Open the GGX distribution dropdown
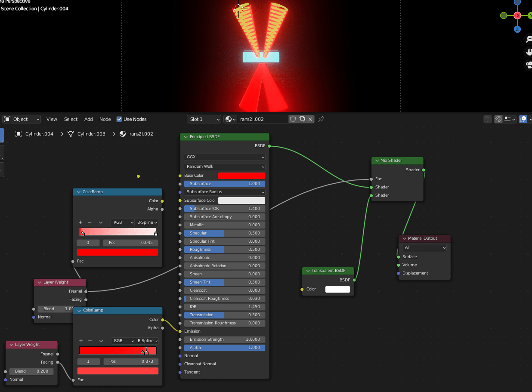Viewport: 532px width, 392px height. [224, 157]
